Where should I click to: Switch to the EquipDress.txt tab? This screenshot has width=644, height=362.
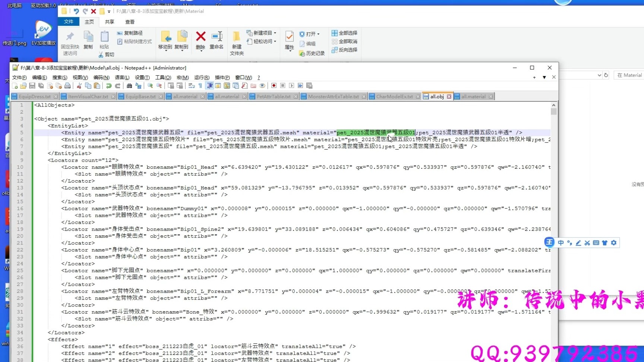tap(35, 96)
